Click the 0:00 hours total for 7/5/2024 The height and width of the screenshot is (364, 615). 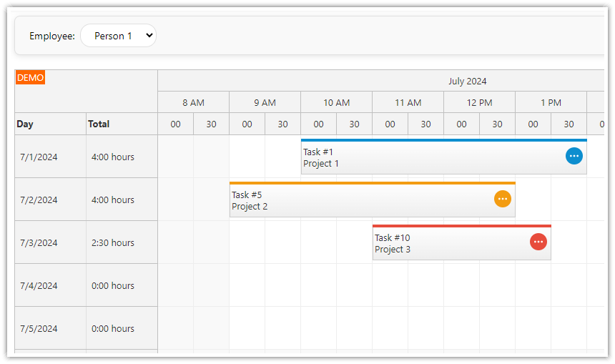point(122,328)
